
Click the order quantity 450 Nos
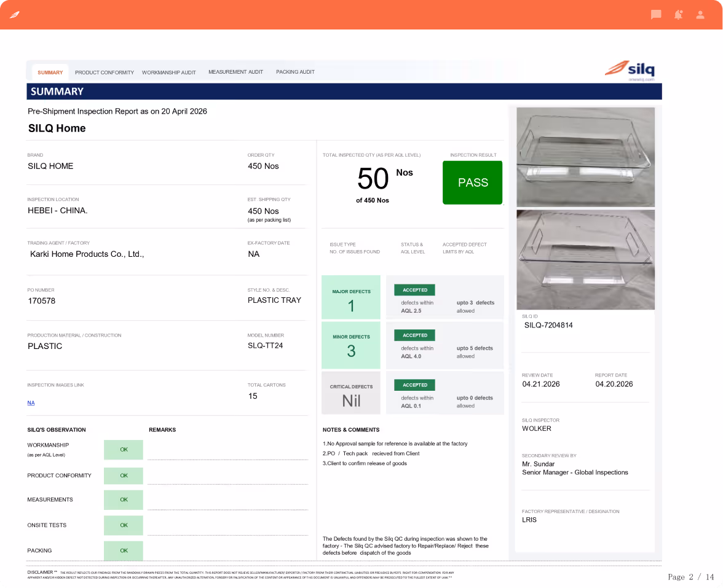(x=263, y=167)
